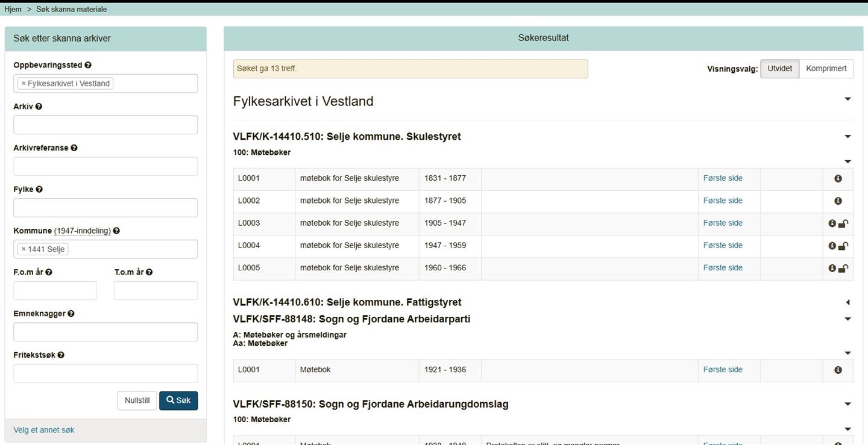Remove Fylkesarkivet i Vestland filter tag
Viewport: 868px width, 445px height.
pyautogui.click(x=24, y=84)
